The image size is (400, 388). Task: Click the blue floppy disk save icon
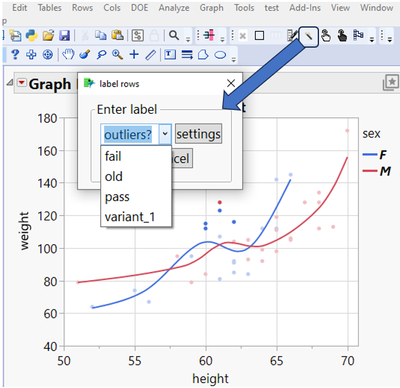64,35
